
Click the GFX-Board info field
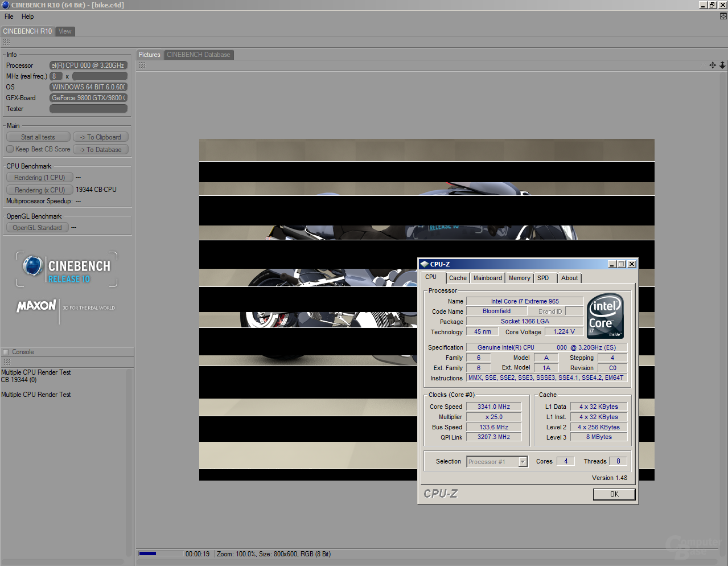tap(88, 98)
